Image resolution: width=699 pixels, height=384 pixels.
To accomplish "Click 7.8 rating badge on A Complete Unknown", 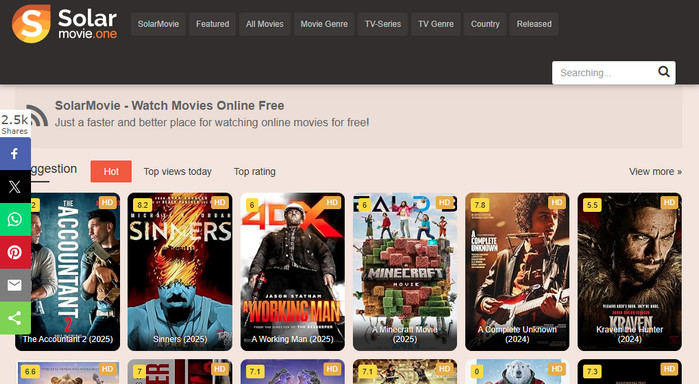I will click(x=480, y=205).
